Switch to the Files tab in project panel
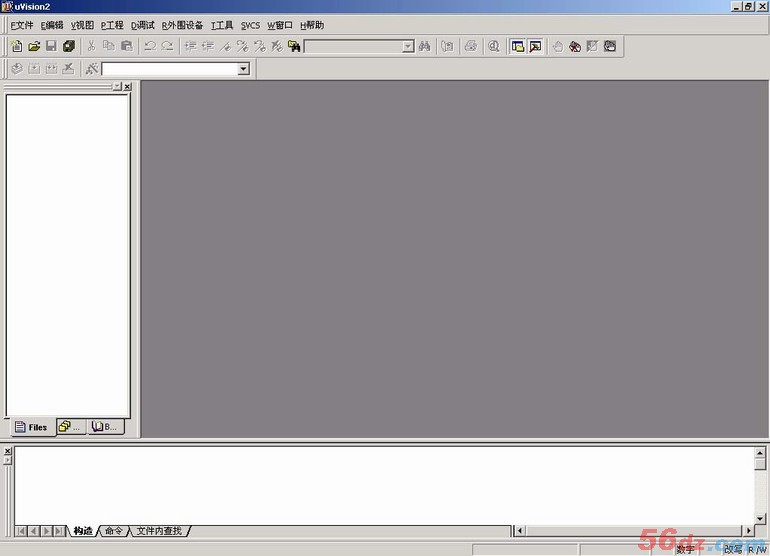This screenshot has width=770, height=556. click(31, 427)
